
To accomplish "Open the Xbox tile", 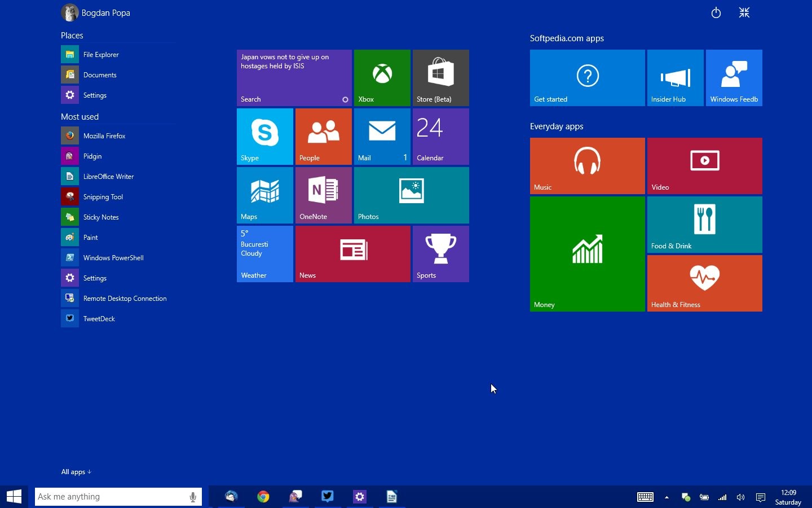I will [x=382, y=77].
